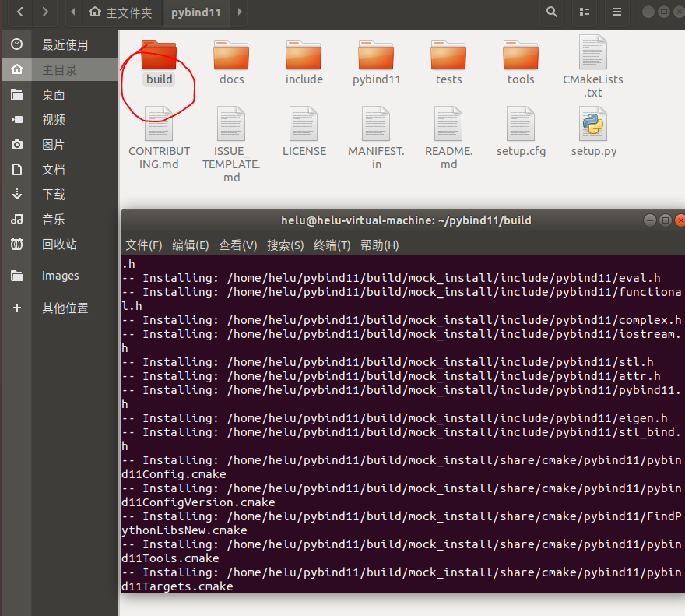Toggle the list/grid view icon
Screen dimensions: 685x616
pyautogui.click(x=585, y=12)
